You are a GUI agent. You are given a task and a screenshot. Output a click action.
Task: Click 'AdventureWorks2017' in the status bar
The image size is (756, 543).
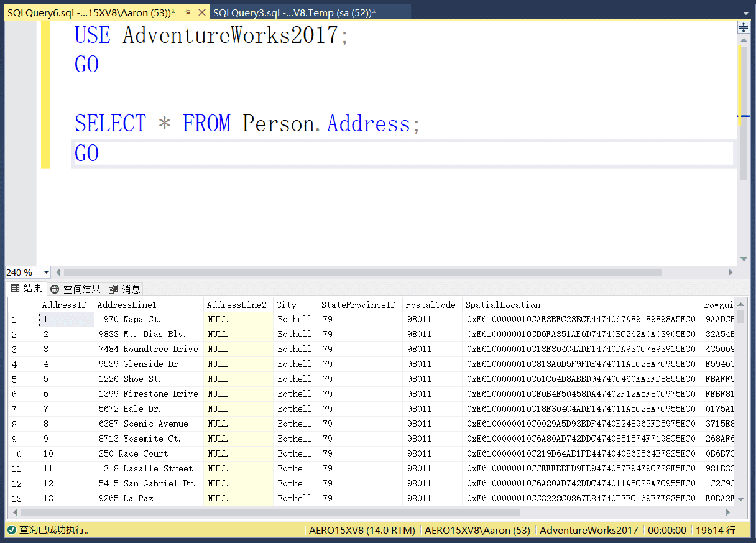click(x=589, y=530)
